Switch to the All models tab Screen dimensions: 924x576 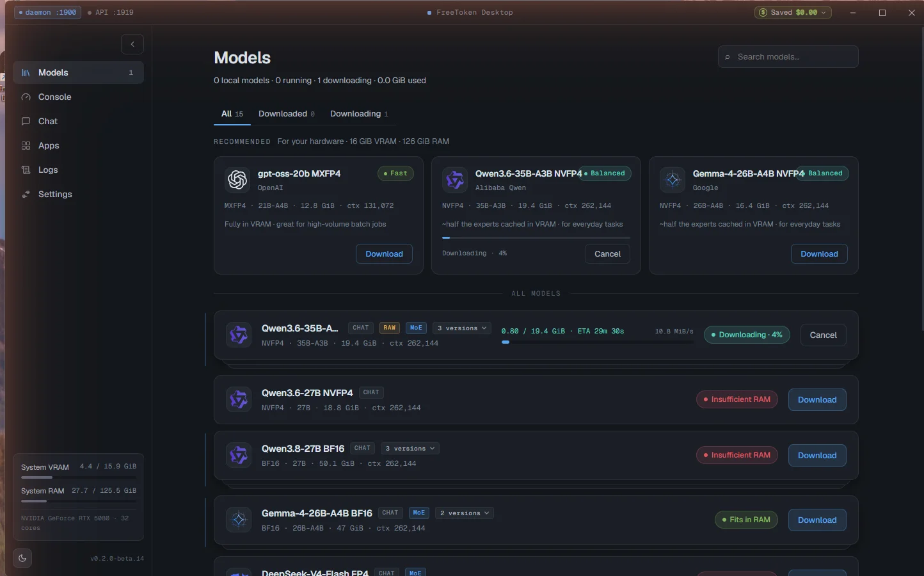point(232,114)
